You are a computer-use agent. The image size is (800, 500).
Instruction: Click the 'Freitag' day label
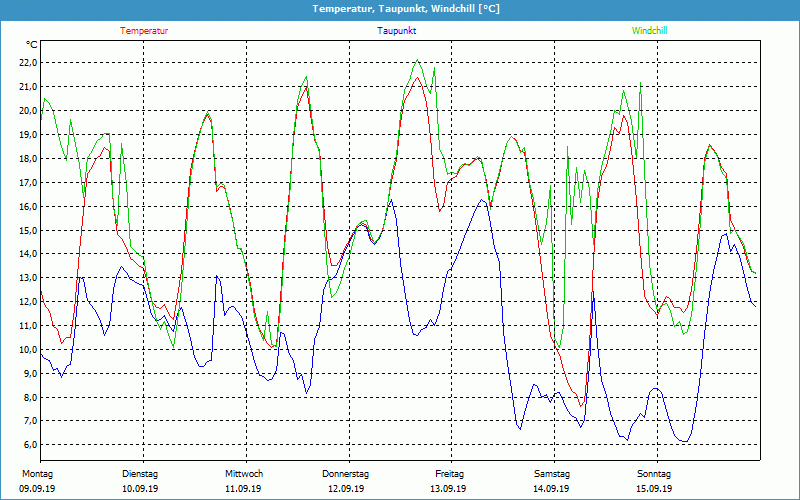pyautogui.click(x=449, y=474)
